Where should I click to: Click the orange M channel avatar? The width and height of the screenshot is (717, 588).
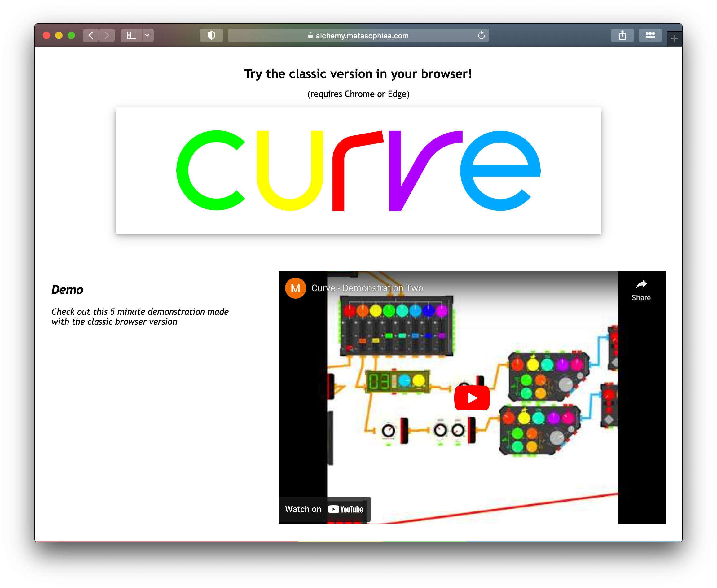pyautogui.click(x=295, y=288)
